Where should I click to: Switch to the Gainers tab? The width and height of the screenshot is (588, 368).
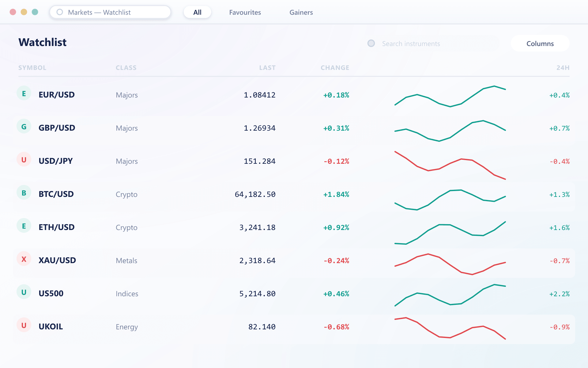301,12
